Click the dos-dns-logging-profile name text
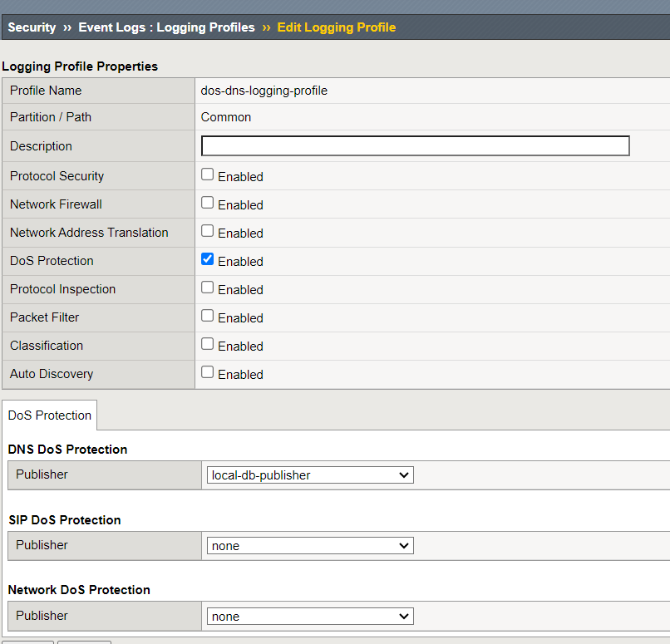Viewport: 670px width, 644px height. coord(264,91)
